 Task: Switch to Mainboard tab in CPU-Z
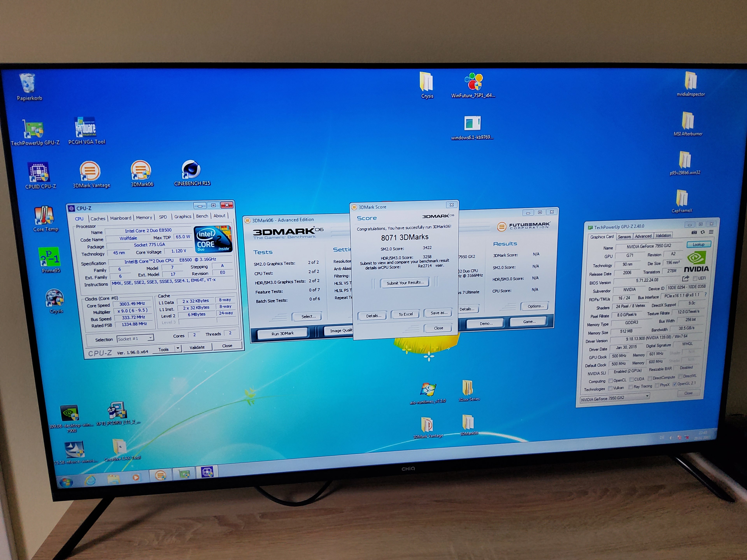tap(121, 218)
